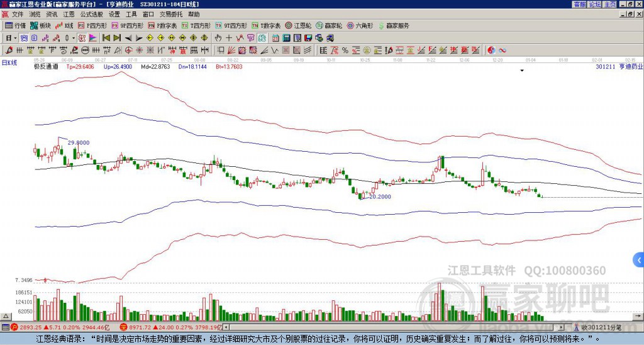Jump to last bar with green skip-right icon
644x345 pixels.
[x=117, y=38]
